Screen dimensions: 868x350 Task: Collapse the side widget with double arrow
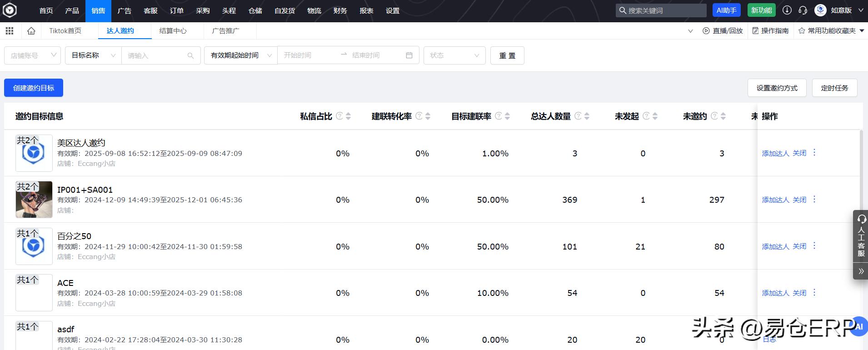pos(861,271)
